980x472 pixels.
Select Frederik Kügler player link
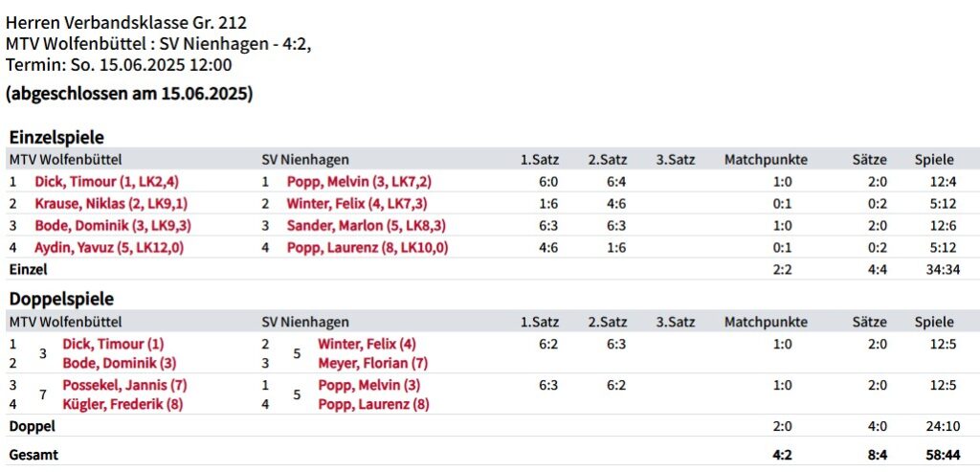(122, 404)
